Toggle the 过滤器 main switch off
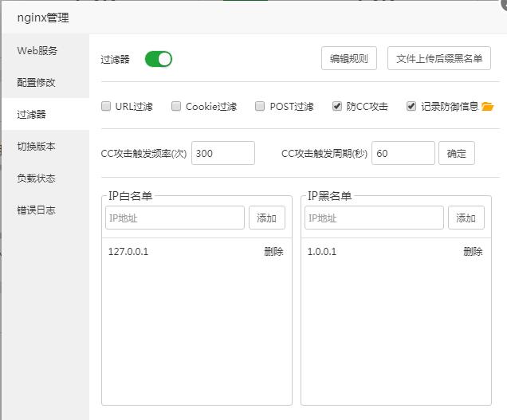 point(159,59)
